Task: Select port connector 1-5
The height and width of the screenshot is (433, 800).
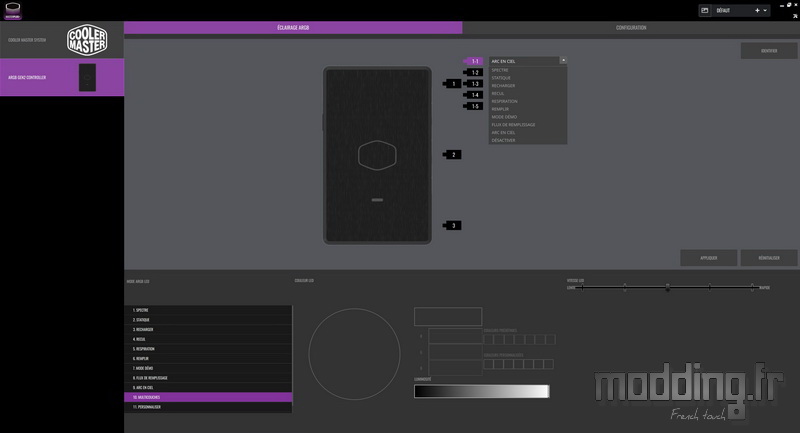Action: click(x=474, y=106)
